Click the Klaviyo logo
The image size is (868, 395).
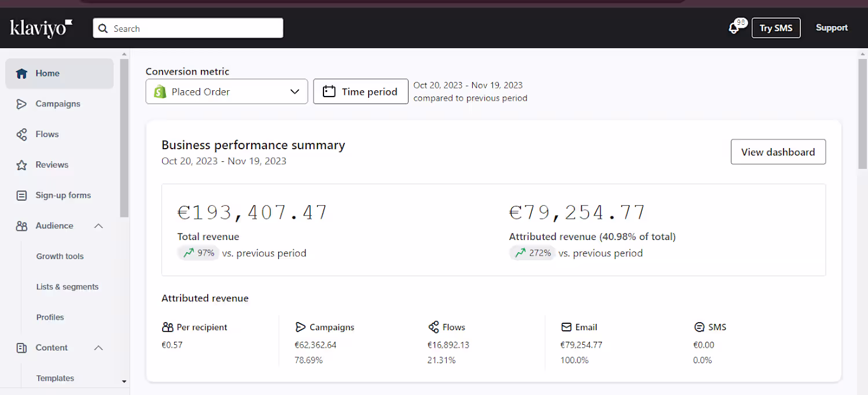coord(41,28)
